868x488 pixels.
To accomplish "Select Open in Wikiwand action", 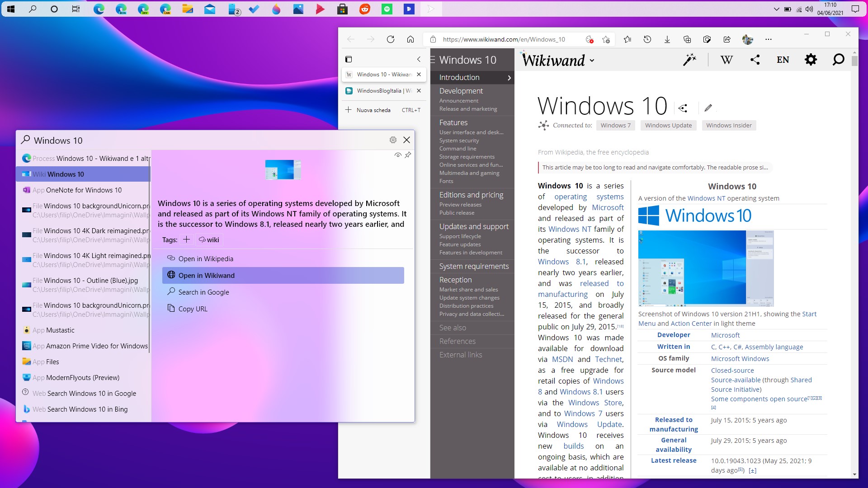I will (283, 275).
